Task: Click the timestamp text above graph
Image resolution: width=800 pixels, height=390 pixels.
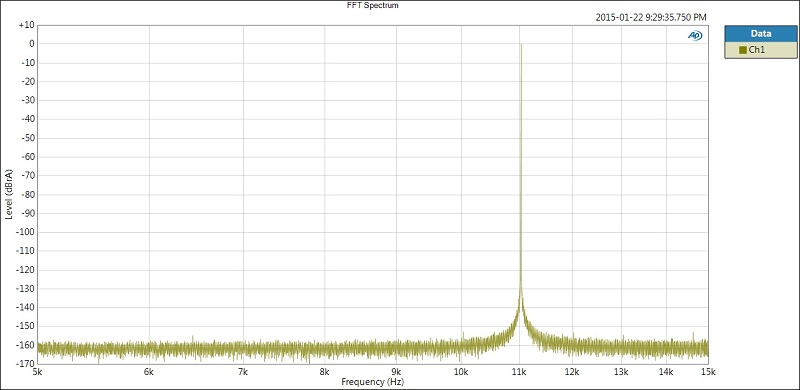Action: pos(651,17)
